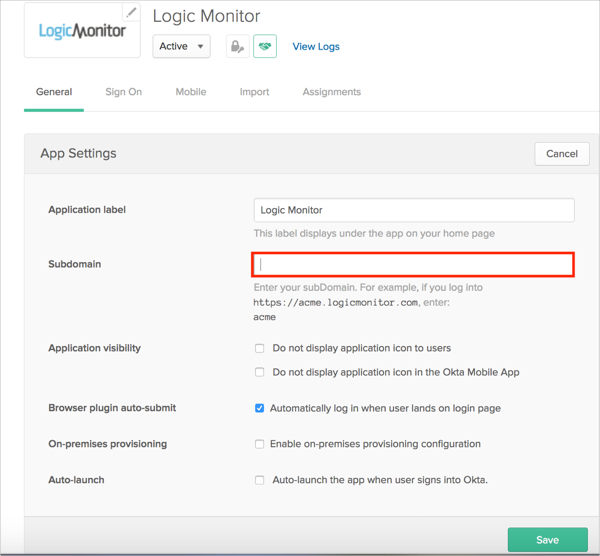
Task: Click the lock provisioning icon
Action: (238, 46)
